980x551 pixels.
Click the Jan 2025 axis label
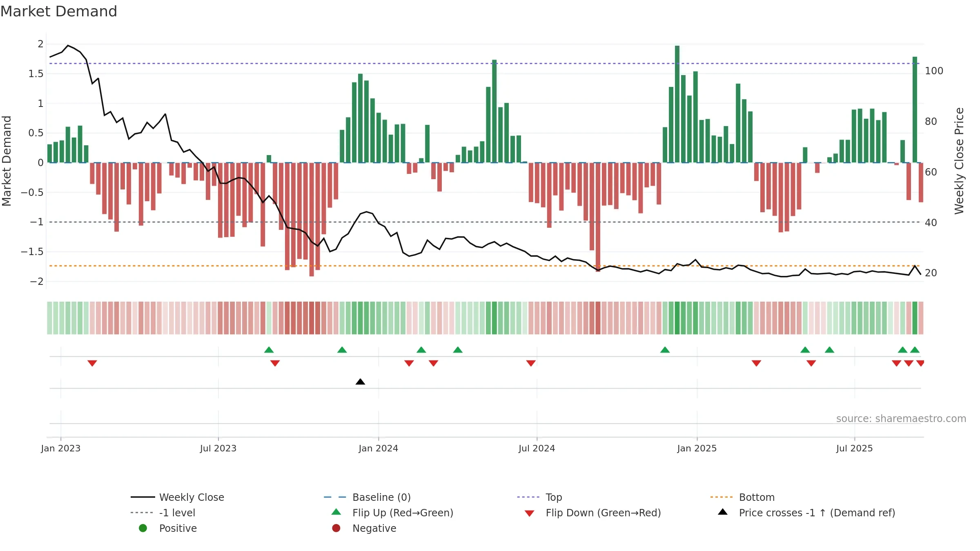(x=697, y=449)
